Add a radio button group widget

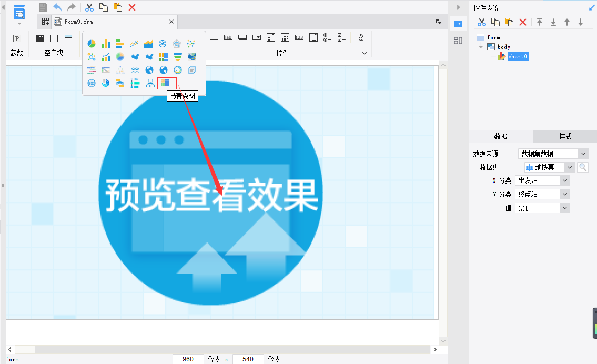click(328, 37)
